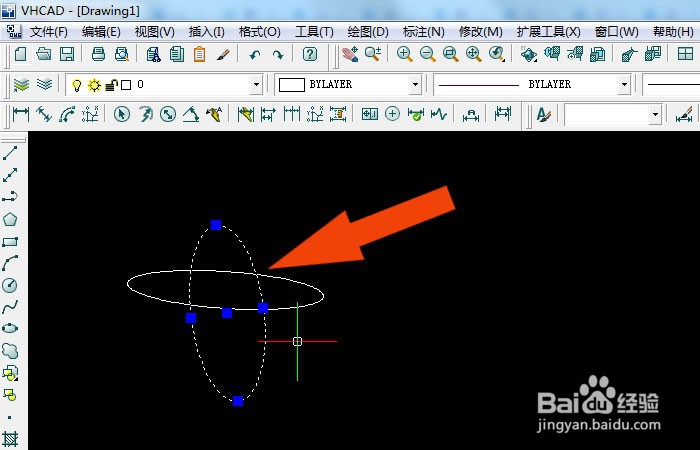The width and height of the screenshot is (700, 450).
Task: Select the Linear dimension tool
Action: point(21,115)
